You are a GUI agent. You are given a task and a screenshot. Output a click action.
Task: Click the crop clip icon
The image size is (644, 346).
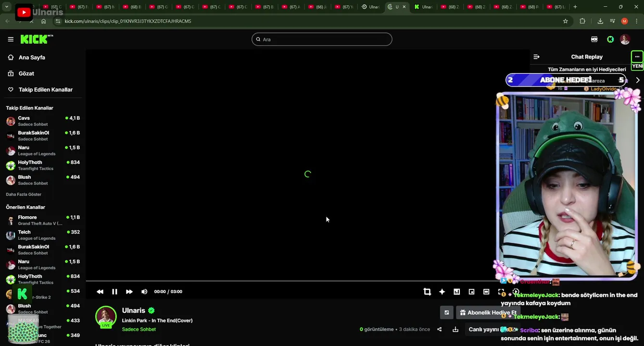click(x=427, y=292)
